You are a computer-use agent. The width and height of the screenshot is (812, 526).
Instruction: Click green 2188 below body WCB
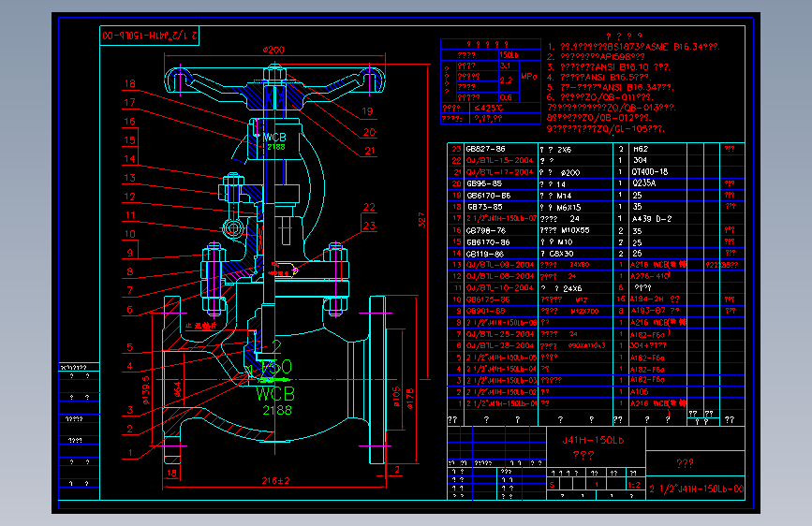click(277, 411)
